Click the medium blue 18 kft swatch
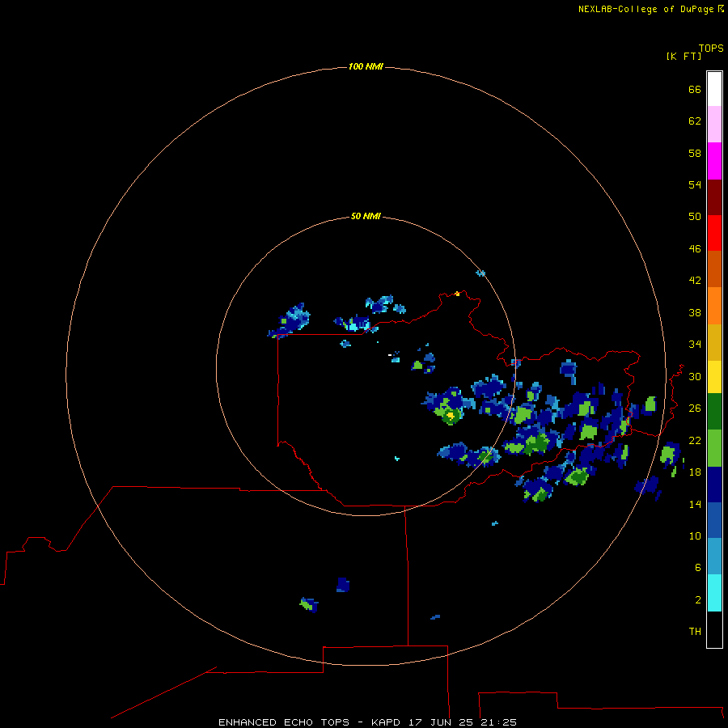 coord(714,520)
